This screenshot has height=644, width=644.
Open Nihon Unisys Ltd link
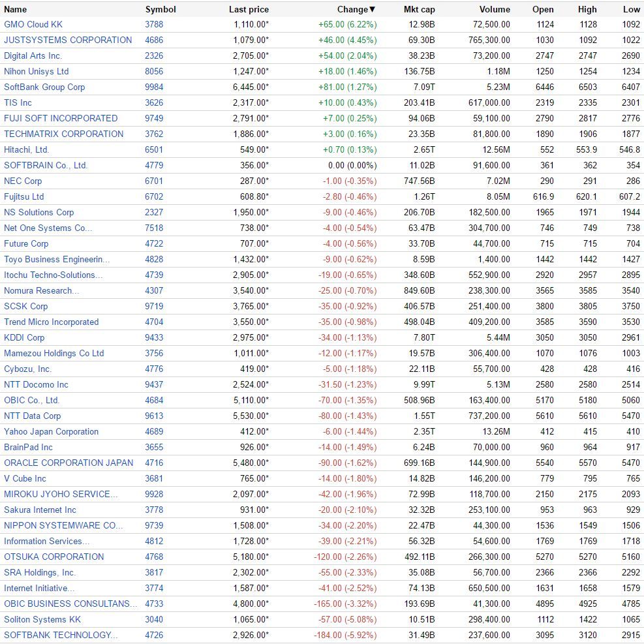pyautogui.click(x=36, y=71)
